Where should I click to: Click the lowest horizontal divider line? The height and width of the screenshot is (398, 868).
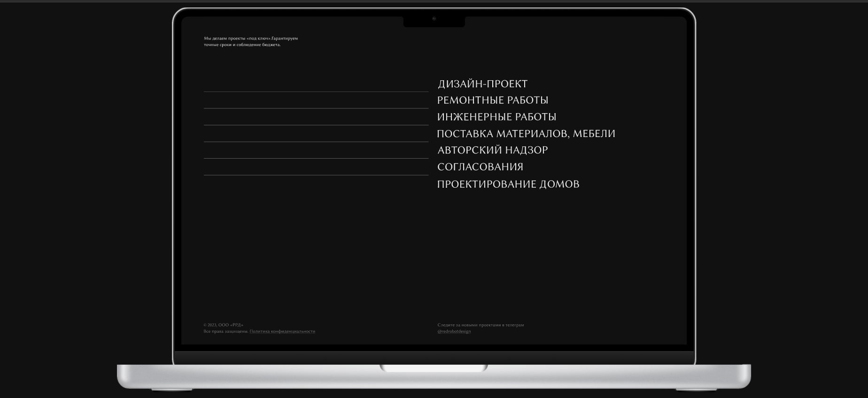pyautogui.click(x=316, y=175)
